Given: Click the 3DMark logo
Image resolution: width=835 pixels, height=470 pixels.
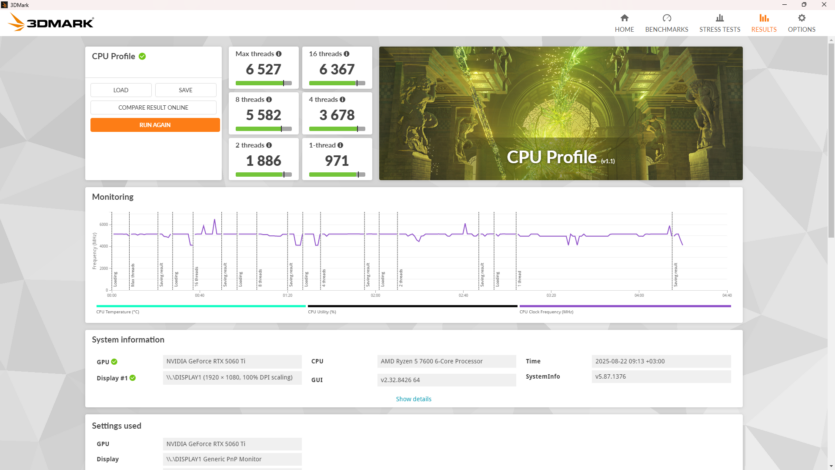Looking at the screenshot, I should (x=51, y=22).
